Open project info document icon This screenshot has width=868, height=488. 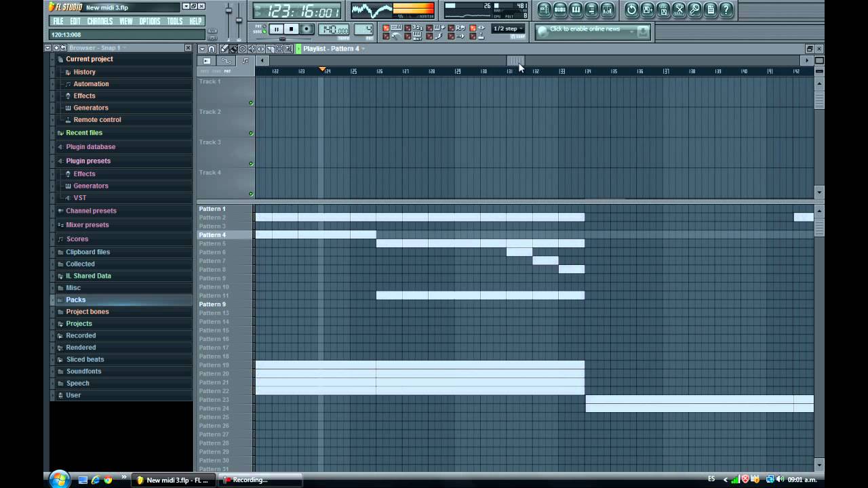[710, 9]
